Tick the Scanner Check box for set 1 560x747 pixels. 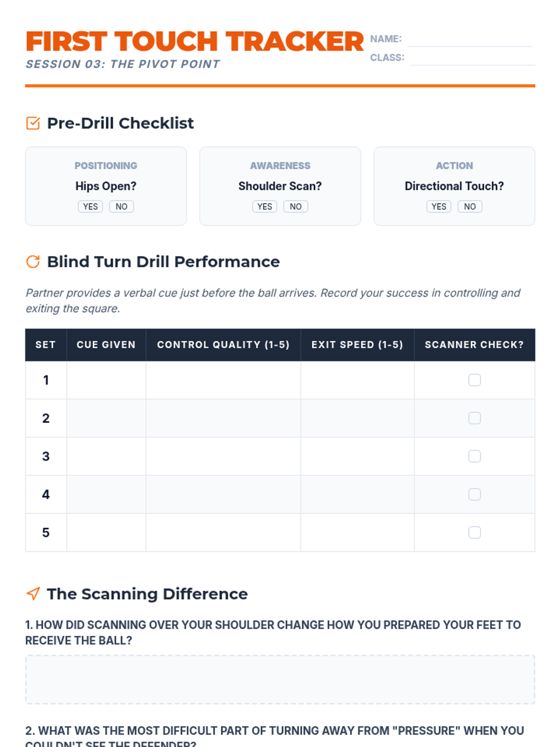(475, 380)
